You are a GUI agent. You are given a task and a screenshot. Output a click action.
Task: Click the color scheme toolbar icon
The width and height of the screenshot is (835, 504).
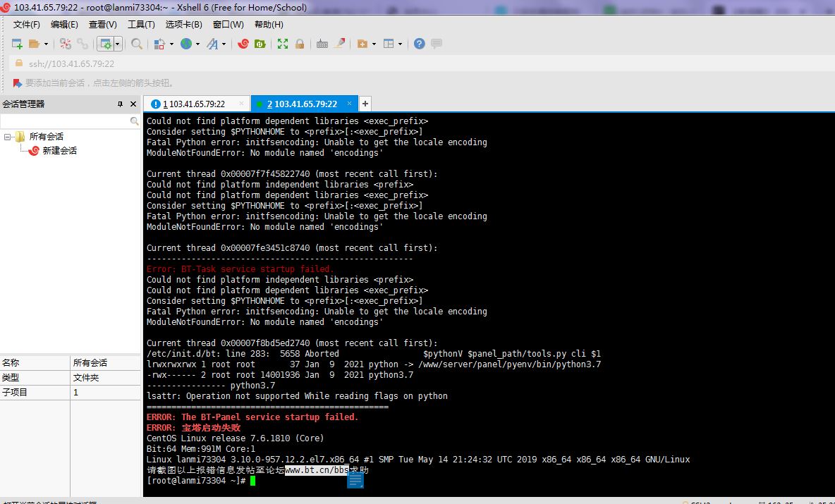click(159, 44)
